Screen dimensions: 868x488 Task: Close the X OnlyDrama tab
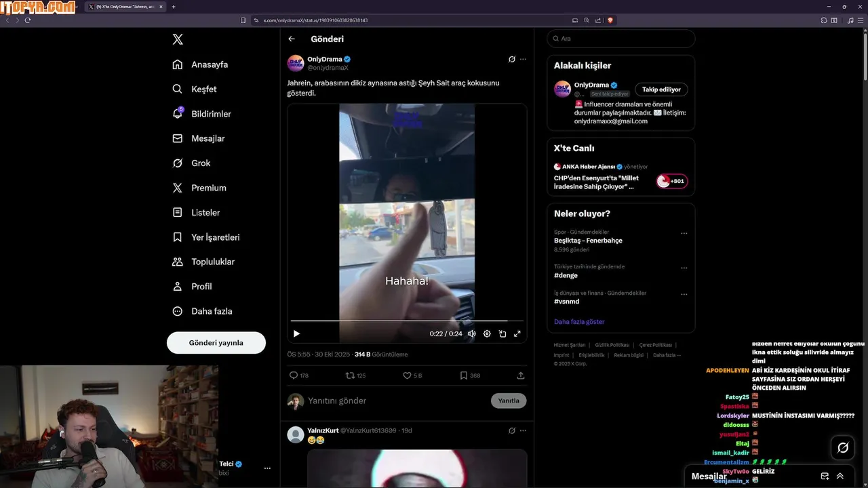pyautogui.click(x=161, y=7)
